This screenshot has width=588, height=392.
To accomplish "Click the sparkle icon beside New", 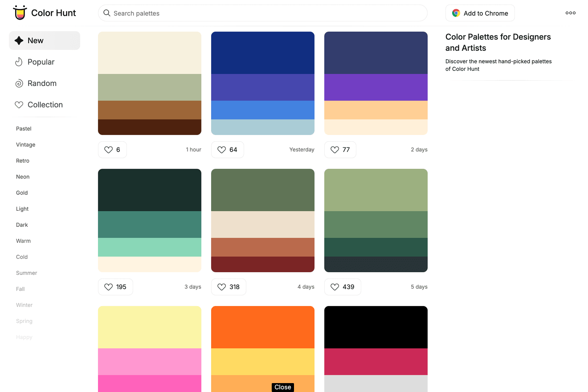I will (19, 41).
